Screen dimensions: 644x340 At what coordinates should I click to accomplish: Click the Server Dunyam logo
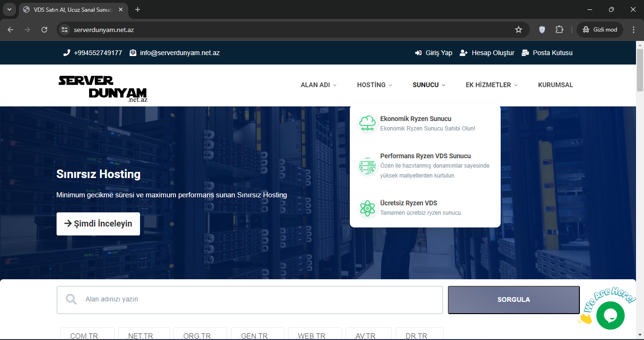tap(103, 89)
